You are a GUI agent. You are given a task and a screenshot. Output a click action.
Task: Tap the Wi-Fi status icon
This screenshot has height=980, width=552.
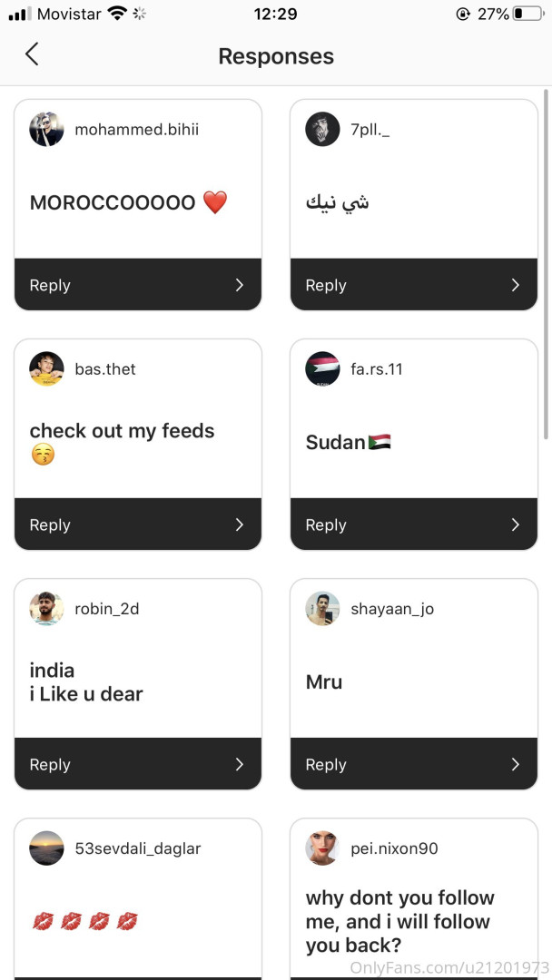[116, 14]
